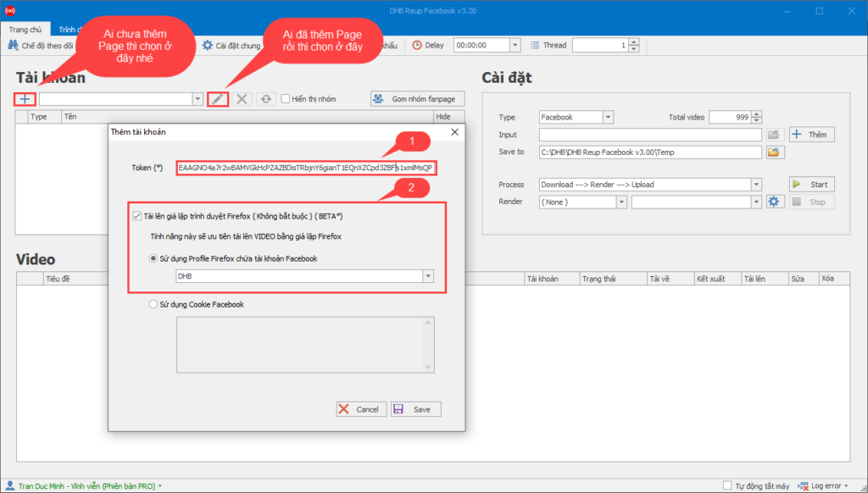Enable Tự động tắt máy checkbox
The image size is (868, 493).
tap(728, 485)
